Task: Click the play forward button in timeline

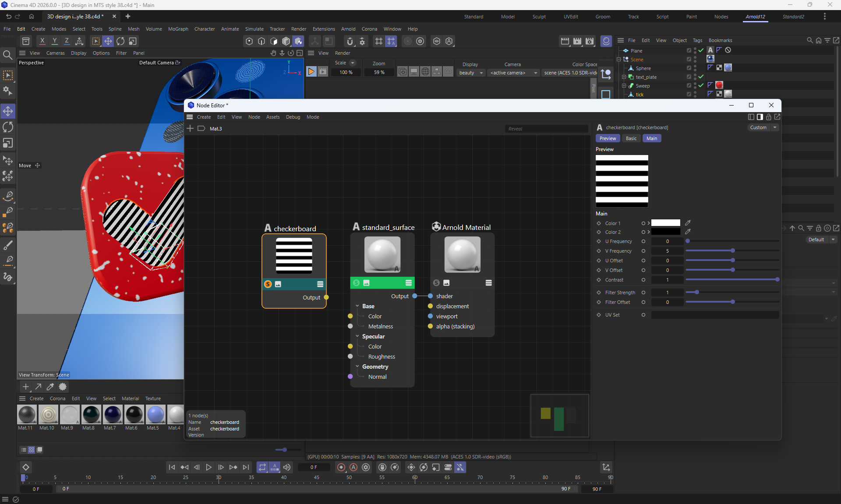Action: (208, 467)
